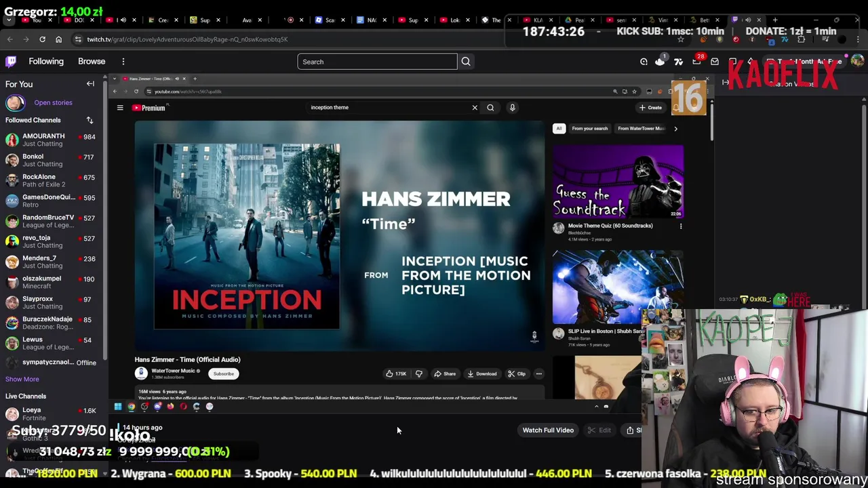Click YouTube Download button in clip

click(x=482, y=373)
